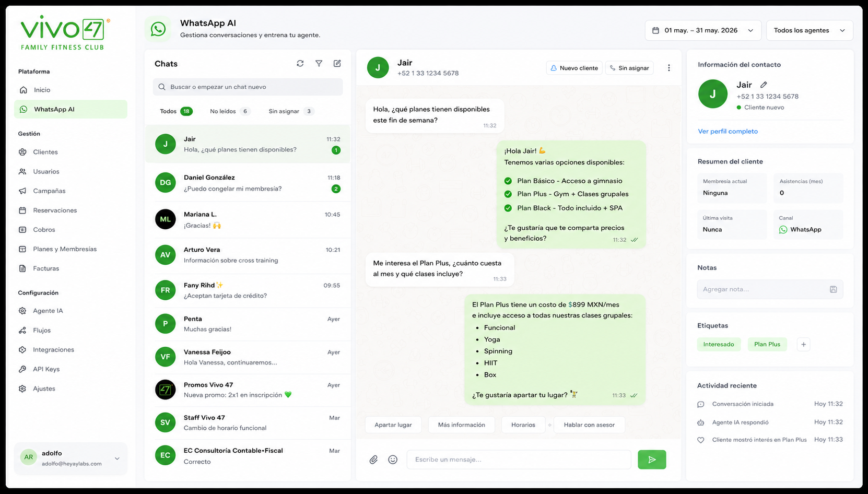Switch to the Todos chats tab
868x494 pixels.
176,111
